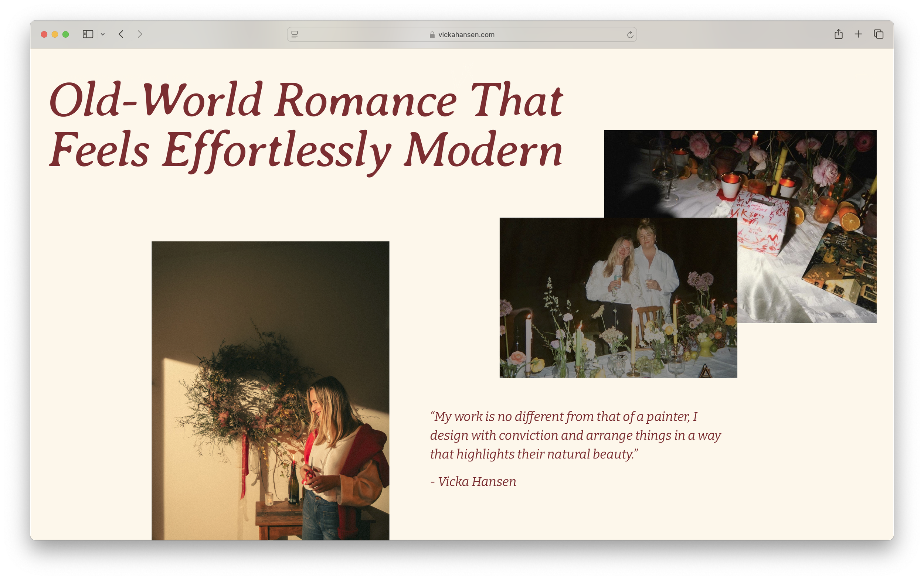924x580 pixels.
Task: Reload the vickahansen.com page
Action: [630, 35]
